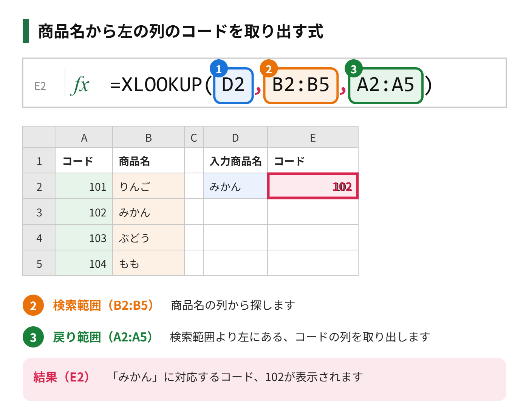Select the E2 name box in formula bar
This screenshot has width=529, height=420.
pyautogui.click(x=40, y=86)
